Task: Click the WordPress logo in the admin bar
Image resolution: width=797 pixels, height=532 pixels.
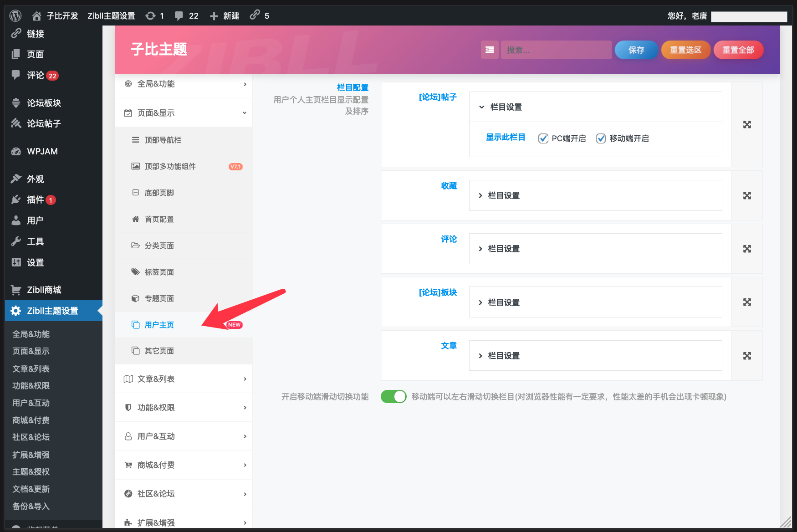Action: pyautogui.click(x=15, y=15)
